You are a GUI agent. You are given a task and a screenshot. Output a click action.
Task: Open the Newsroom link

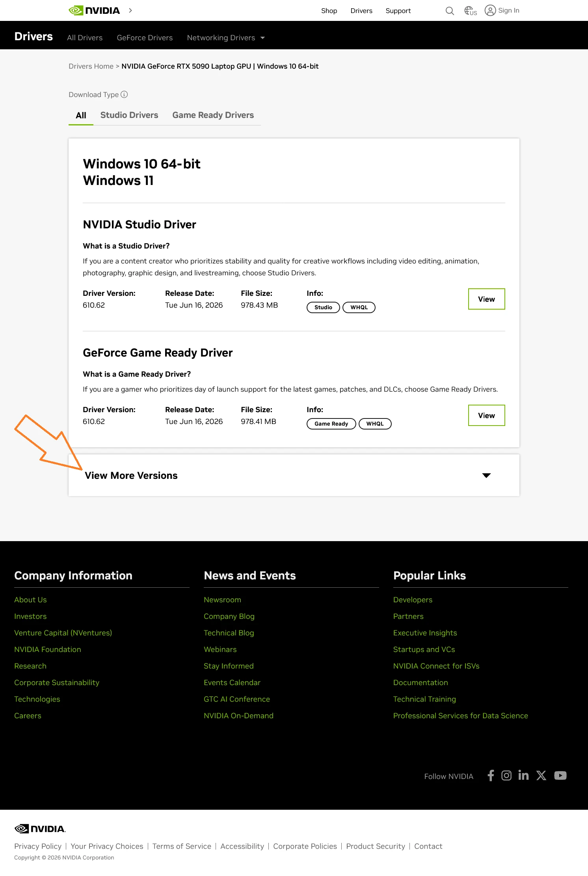click(222, 600)
